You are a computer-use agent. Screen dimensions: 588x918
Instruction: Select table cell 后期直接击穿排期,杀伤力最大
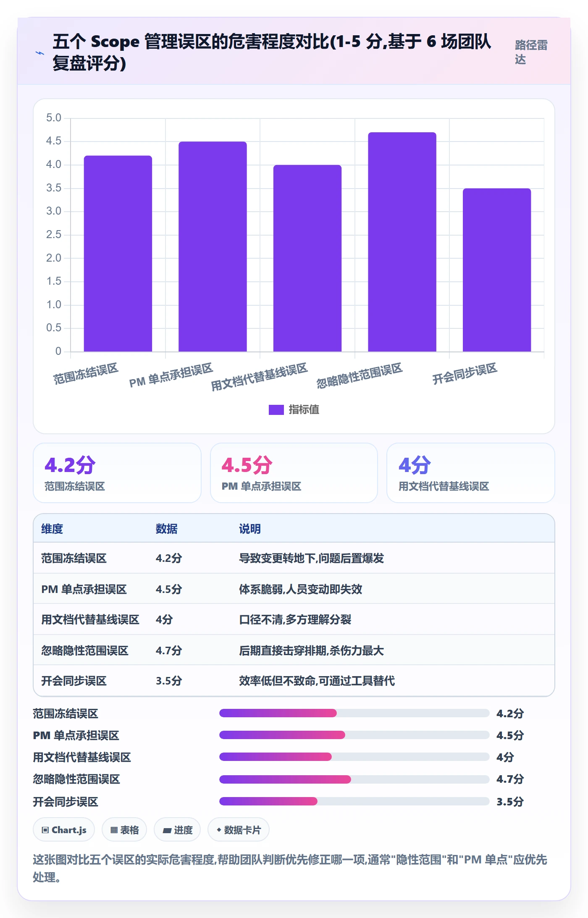[312, 650]
